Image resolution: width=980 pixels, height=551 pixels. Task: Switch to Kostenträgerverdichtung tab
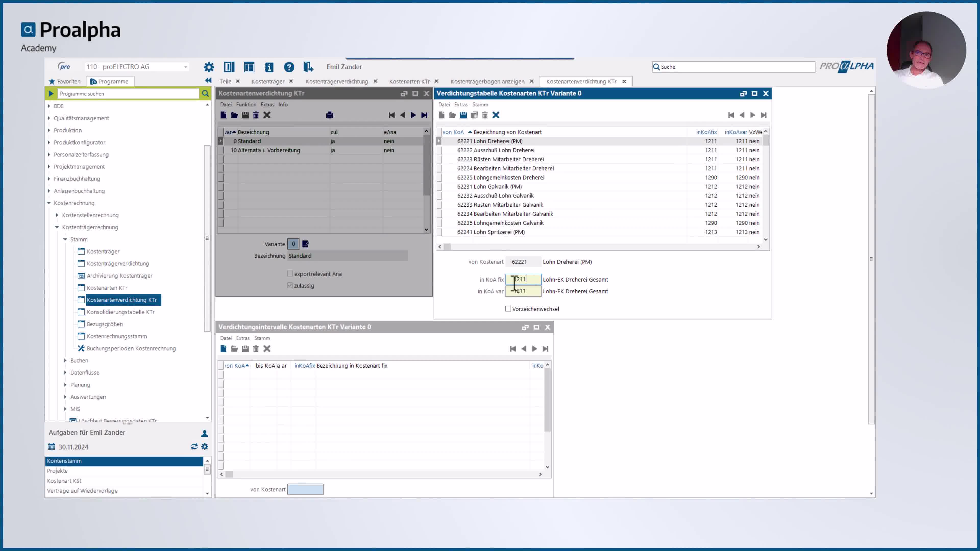(x=337, y=81)
